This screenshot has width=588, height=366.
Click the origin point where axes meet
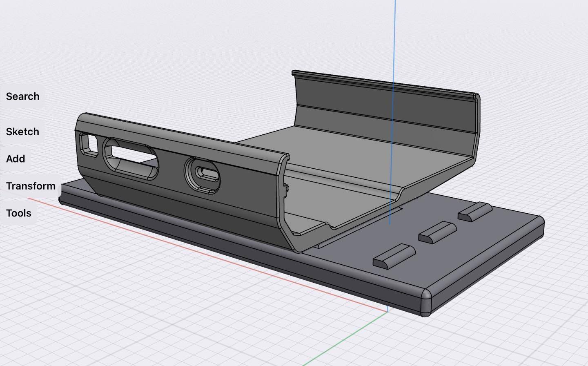387,311
